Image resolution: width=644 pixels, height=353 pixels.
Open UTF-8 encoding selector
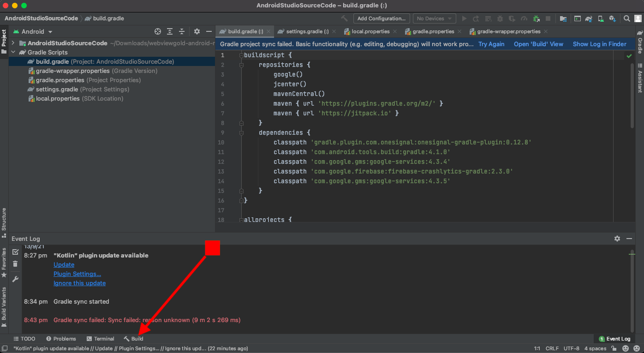571,348
